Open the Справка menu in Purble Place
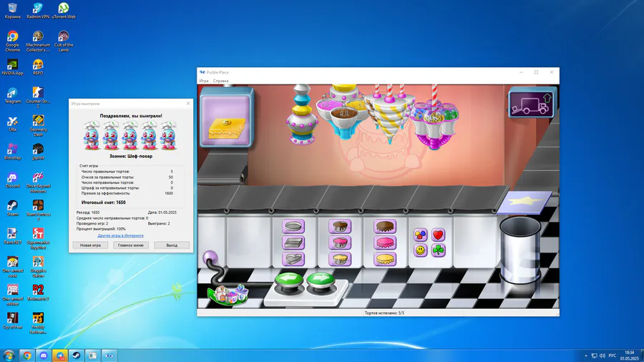644x362 pixels. click(x=220, y=81)
